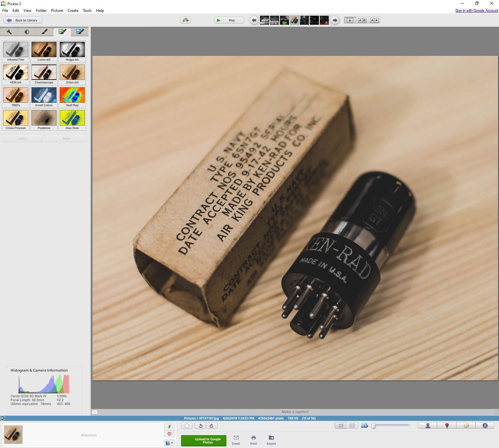The image size is (499, 448).
Task: Export the selected photo
Action: pyautogui.click(x=271, y=440)
